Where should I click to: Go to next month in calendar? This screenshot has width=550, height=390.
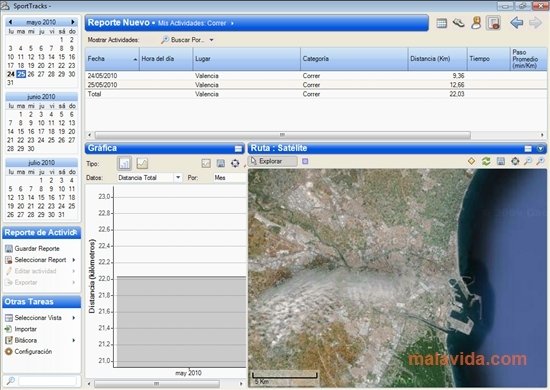point(73,22)
